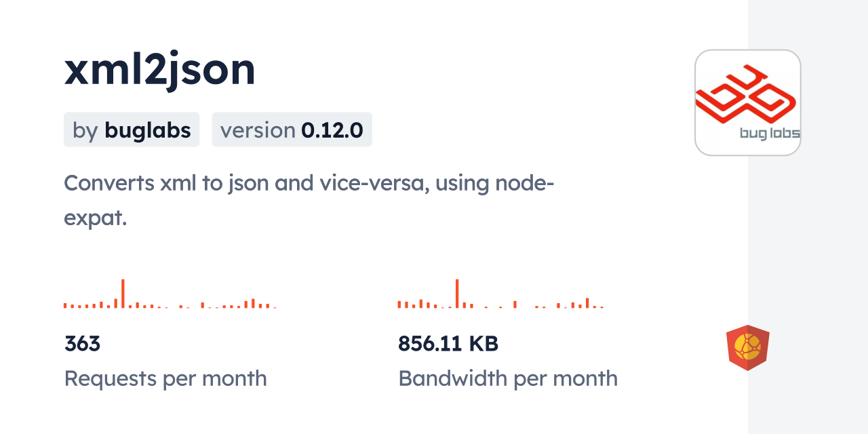The image size is (868, 434).
Task: Click the tallest spike in requests chart
Action: tap(123, 293)
